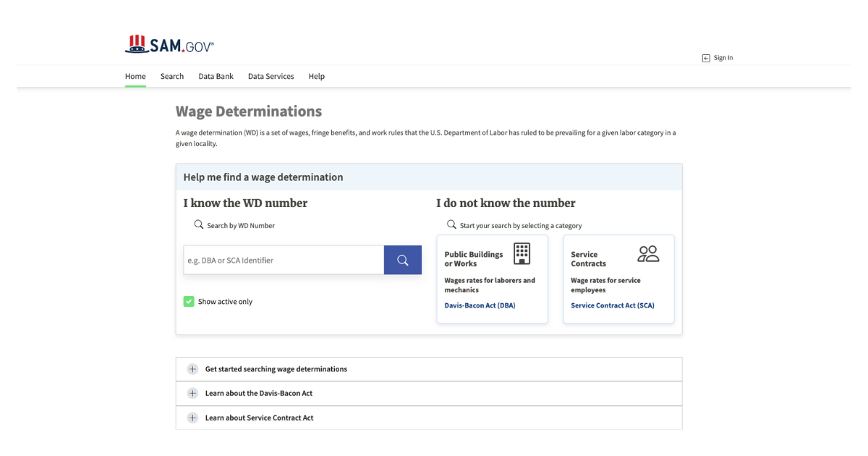
Task: Open the Service Contract Act (SCA) link
Action: tap(611, 305)
